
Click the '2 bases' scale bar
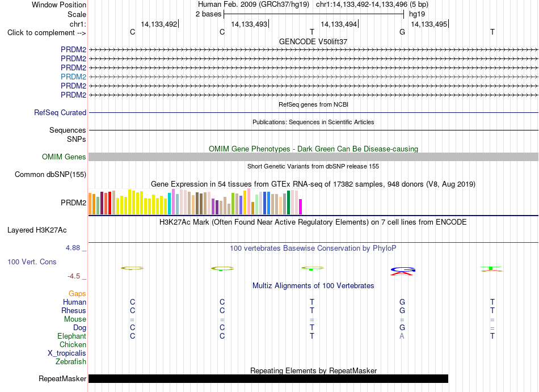pyautogui.click(x=314, y=14)
